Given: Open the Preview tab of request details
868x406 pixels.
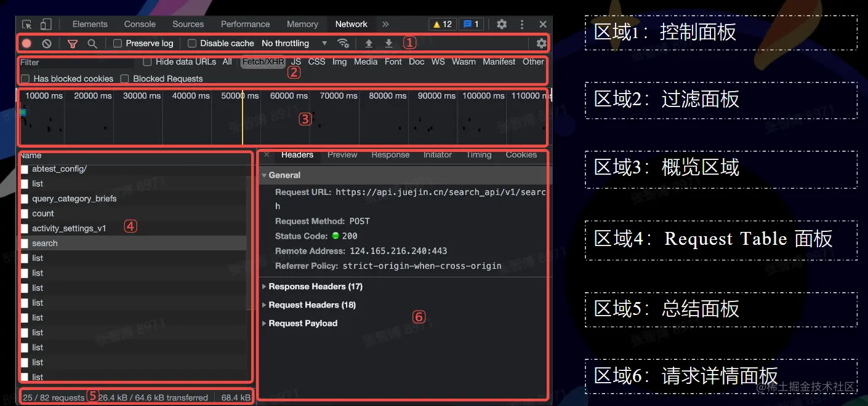Looking at the screenshot, I should click(x=342, y=154).
